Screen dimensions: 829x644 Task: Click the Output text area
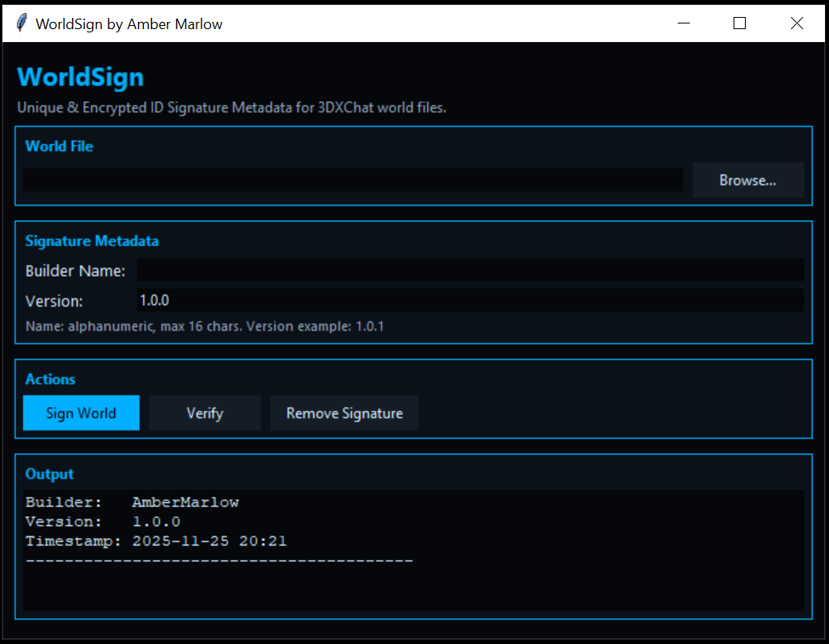(x=413, y=550)
